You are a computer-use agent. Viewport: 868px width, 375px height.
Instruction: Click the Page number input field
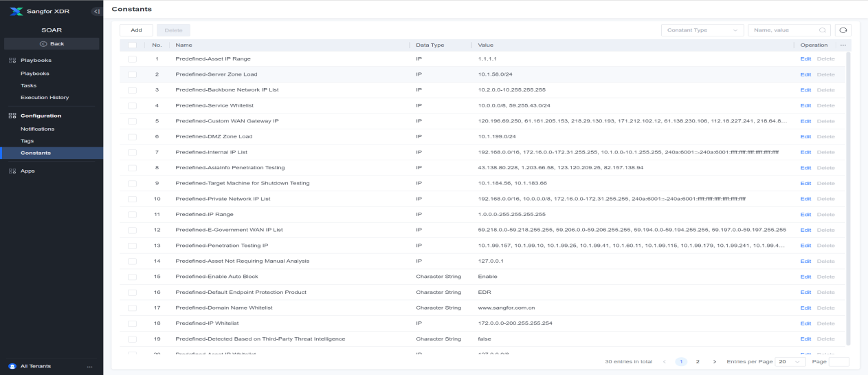point(838,361)
